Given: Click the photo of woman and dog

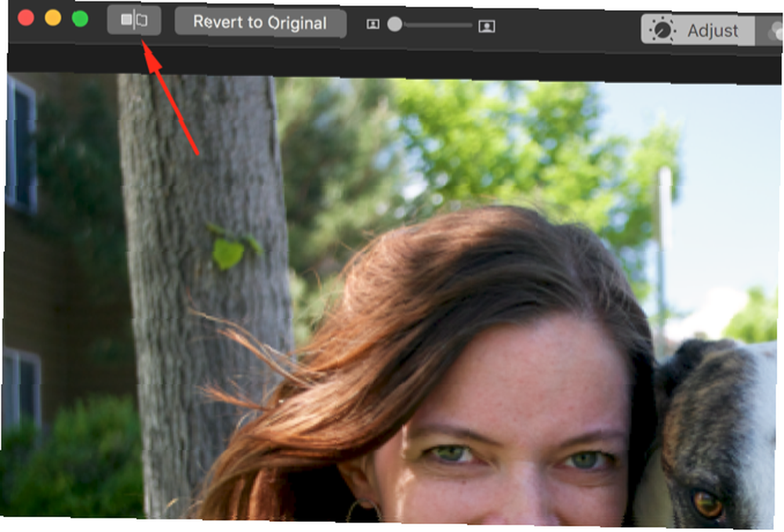Looking at the screenshot, I should tap(391, 300).
